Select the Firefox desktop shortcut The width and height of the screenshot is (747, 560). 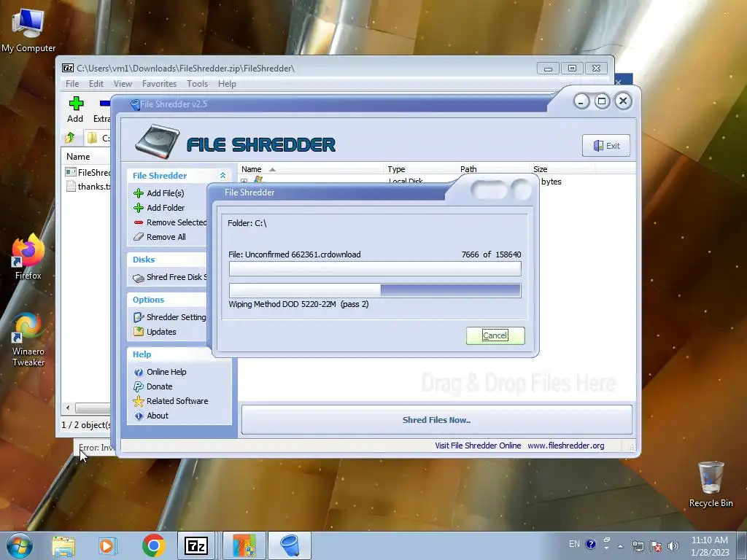[28, 256]
